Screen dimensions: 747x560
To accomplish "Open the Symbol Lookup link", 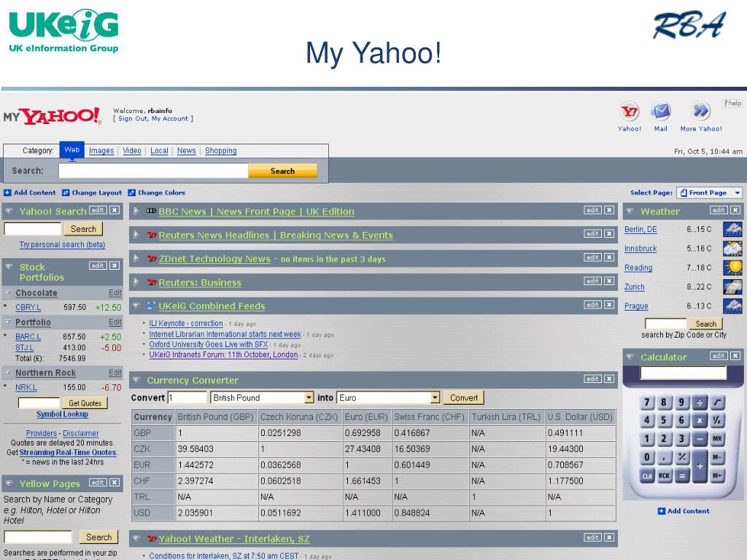I will click(x=63, y=414).
